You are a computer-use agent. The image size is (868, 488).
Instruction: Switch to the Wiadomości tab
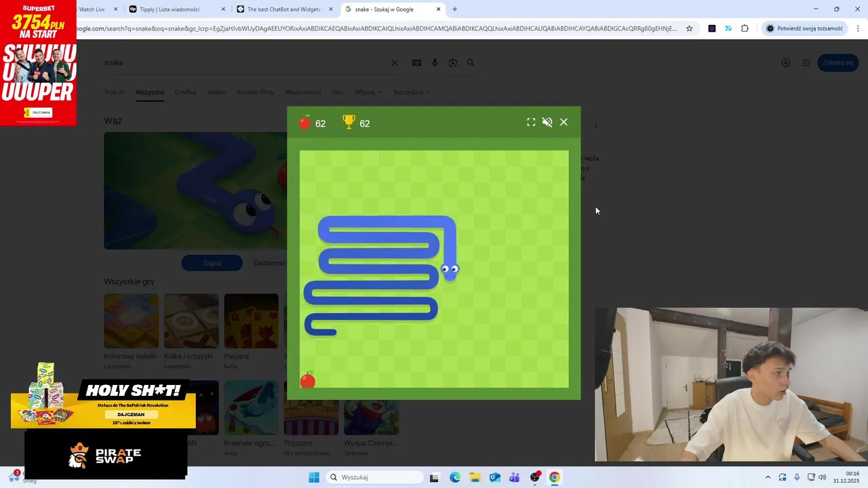(302, 92)
